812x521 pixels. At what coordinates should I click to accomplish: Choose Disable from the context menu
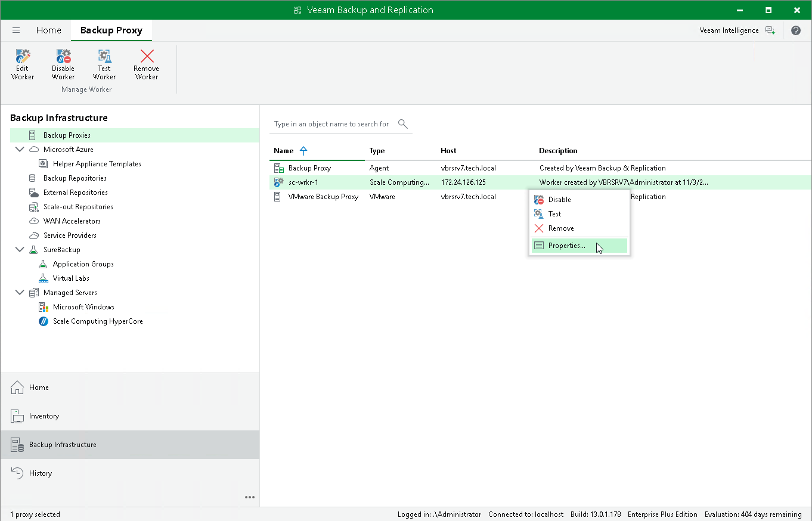point(579,200)
